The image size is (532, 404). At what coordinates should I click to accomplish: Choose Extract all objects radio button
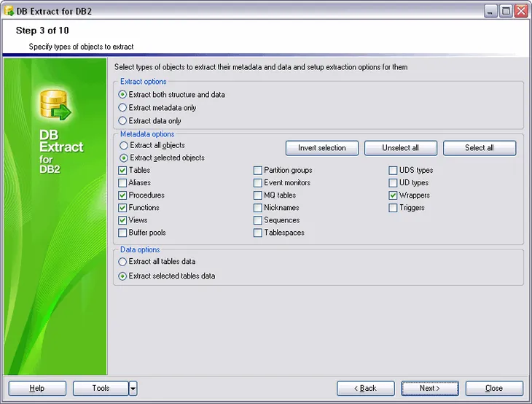click(124, 146)
